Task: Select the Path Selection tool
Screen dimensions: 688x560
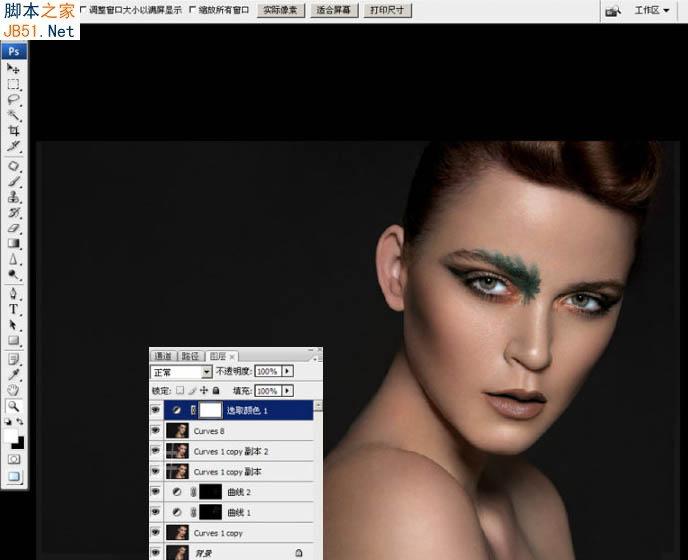Action: point(14,325)
